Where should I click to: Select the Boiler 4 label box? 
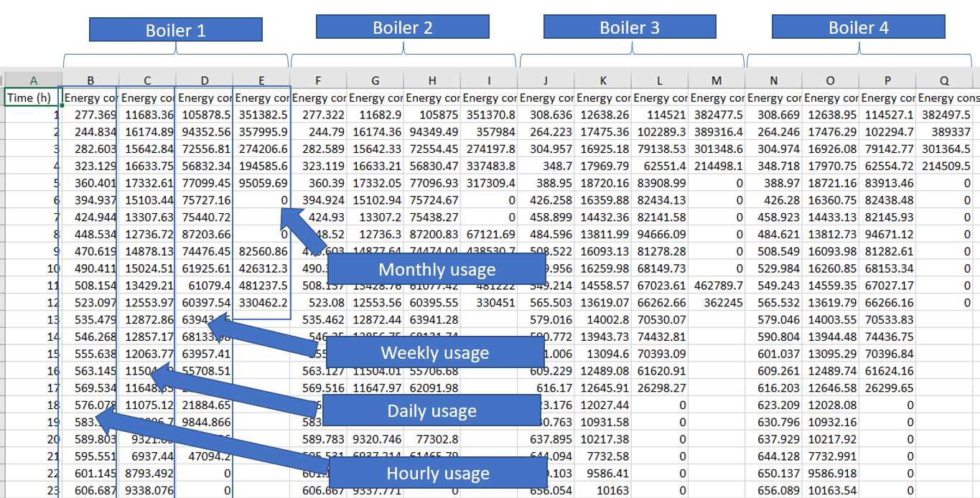click(x=858, y=27)
